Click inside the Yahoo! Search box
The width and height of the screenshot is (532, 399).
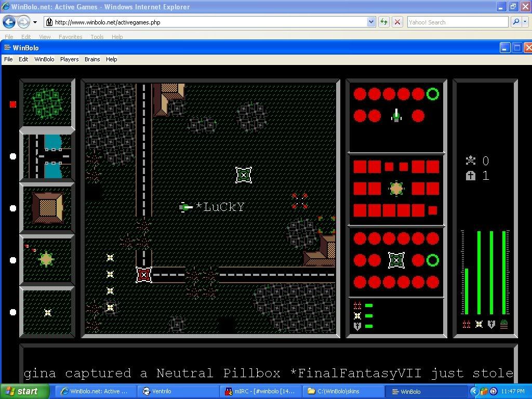coord(457,22)
